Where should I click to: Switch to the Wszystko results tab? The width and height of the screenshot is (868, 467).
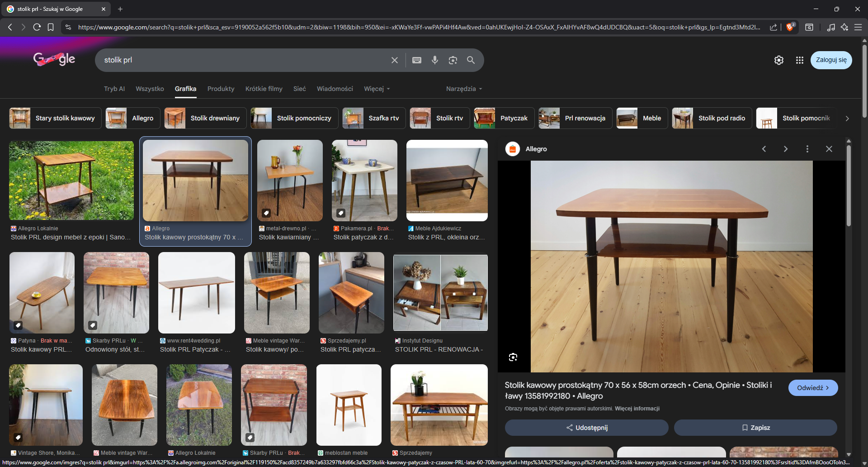pos(150,89)
